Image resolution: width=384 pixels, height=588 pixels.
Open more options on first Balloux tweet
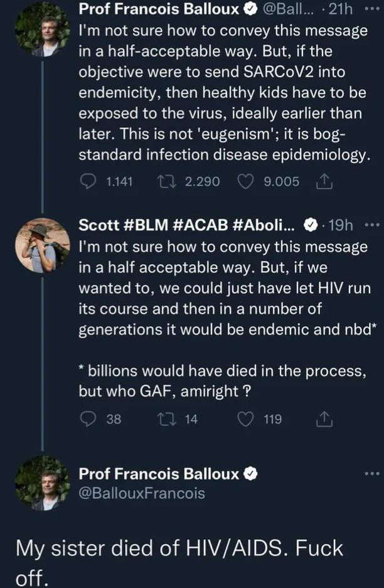[x=371, y=11]
